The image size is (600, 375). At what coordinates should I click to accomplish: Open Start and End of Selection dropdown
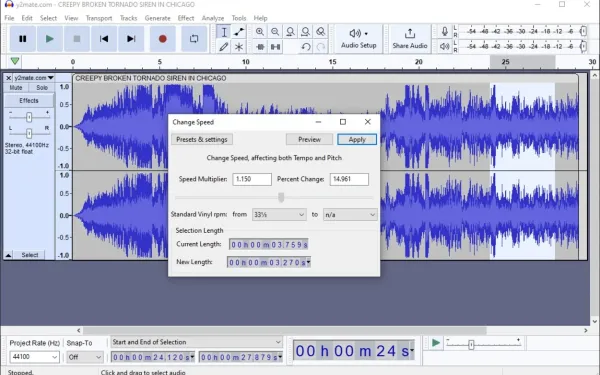197,342
